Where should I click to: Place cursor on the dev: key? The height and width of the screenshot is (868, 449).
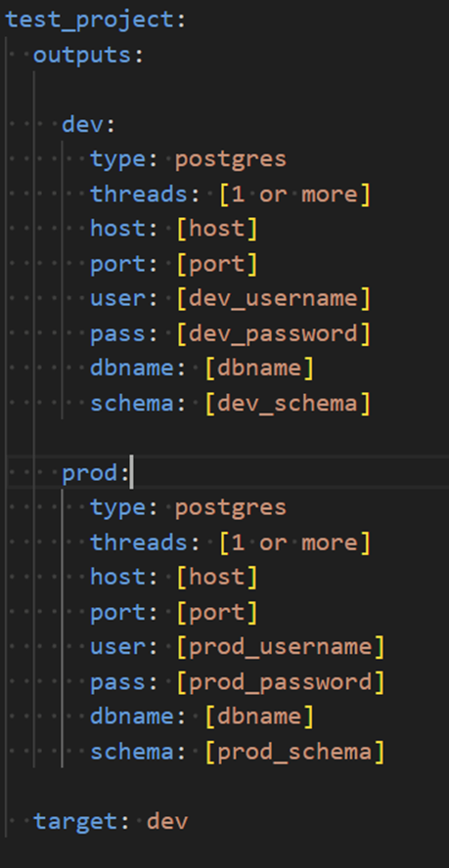coord(82,124)
